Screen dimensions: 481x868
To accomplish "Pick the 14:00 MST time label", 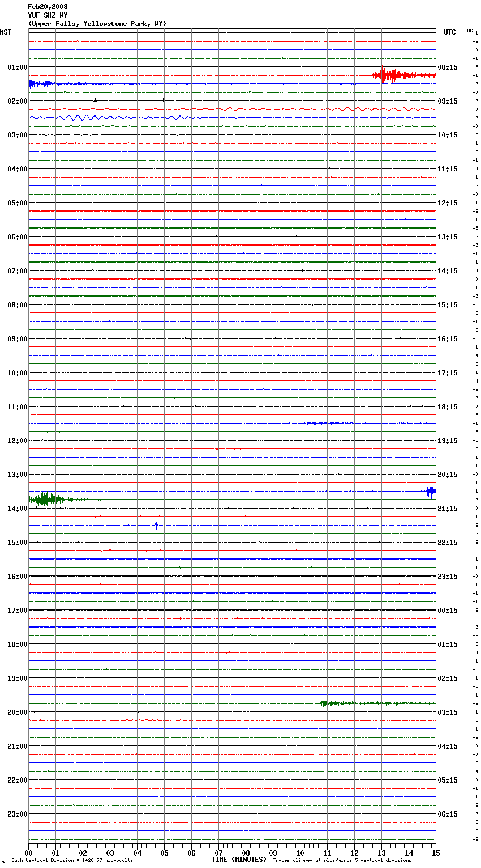I will 18,509.
